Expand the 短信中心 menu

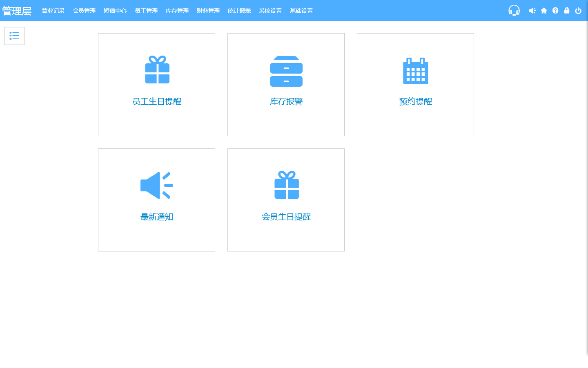point(115,11)
